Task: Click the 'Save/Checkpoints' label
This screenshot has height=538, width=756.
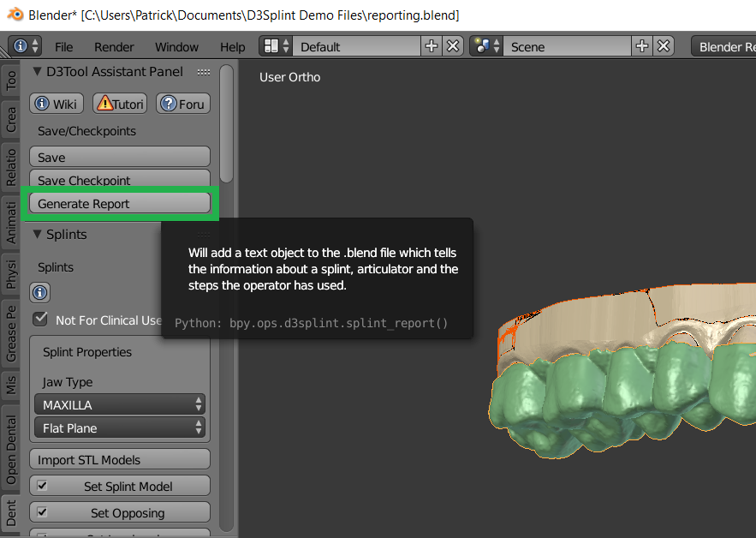Action: (86, 131)
